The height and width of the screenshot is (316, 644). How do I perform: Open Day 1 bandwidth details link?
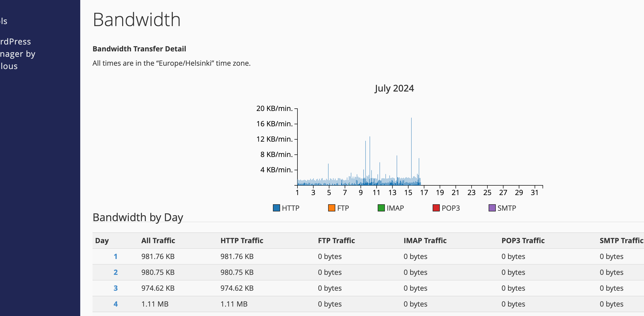(116, 256)
